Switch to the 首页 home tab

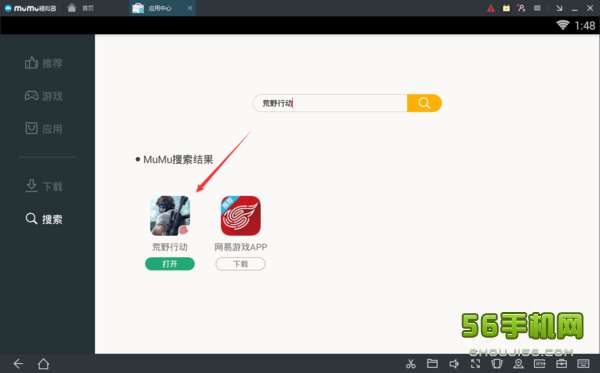[x=80, y=8]
